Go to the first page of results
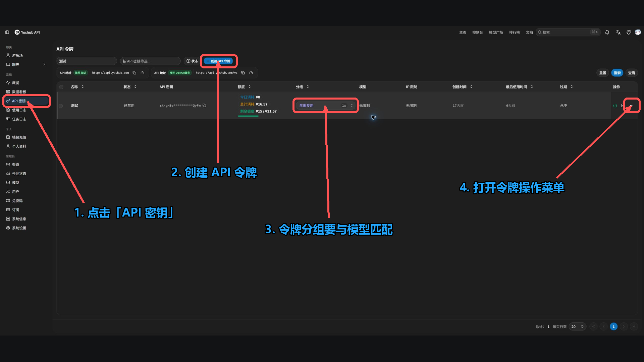644x362 pixels. point(593,326)
